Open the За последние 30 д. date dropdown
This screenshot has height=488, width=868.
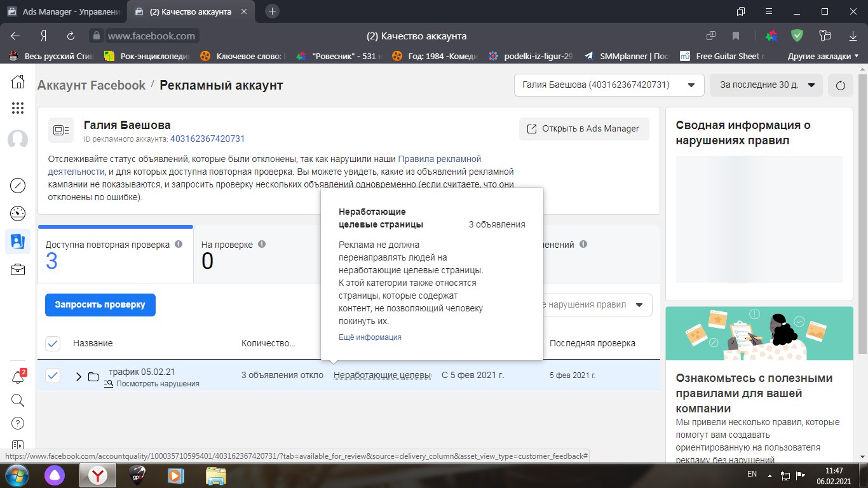pyautogui.click(x=766, y=85)
